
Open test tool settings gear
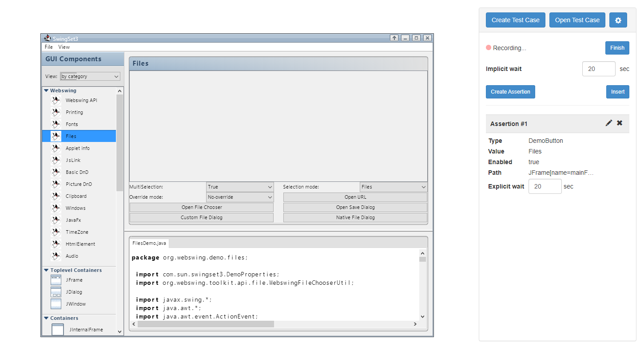tap(618, 20)
